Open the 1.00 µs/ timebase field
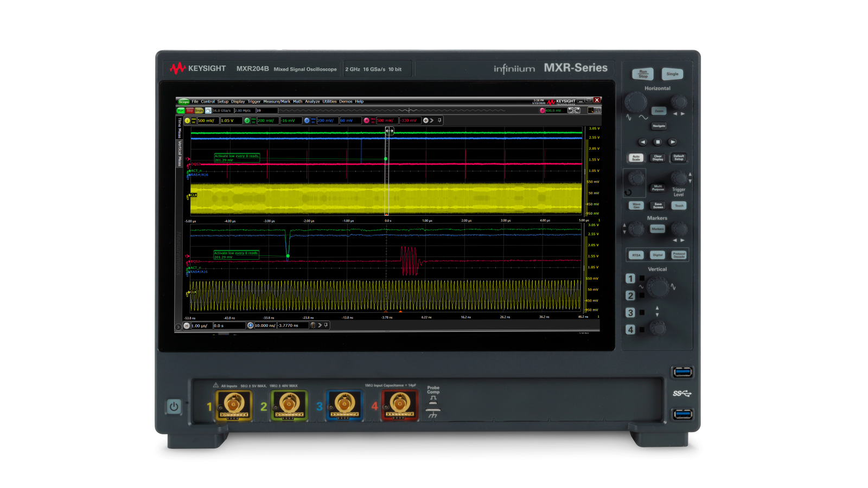This screenshot has width=868, height=488. pos(202,326)
